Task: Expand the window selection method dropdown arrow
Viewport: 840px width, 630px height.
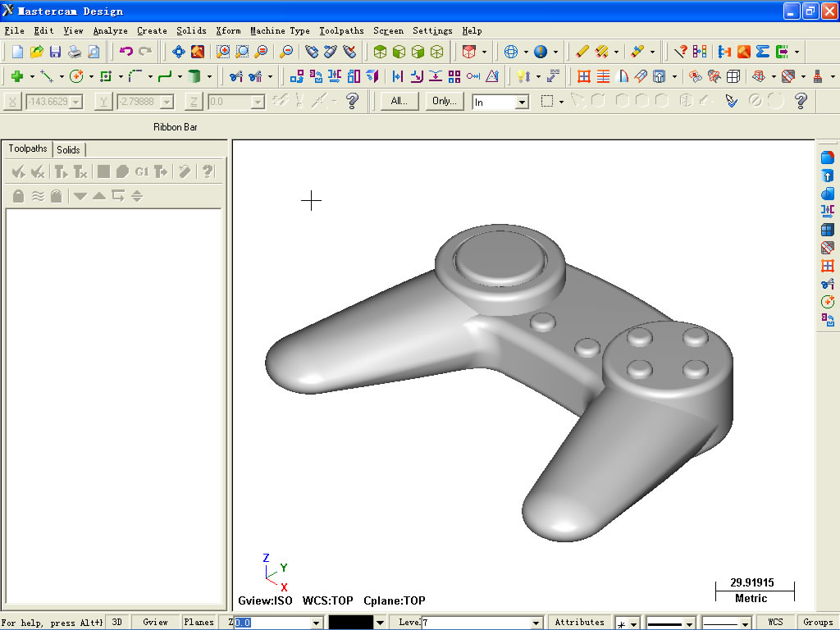Action: [x=561, y=101]
